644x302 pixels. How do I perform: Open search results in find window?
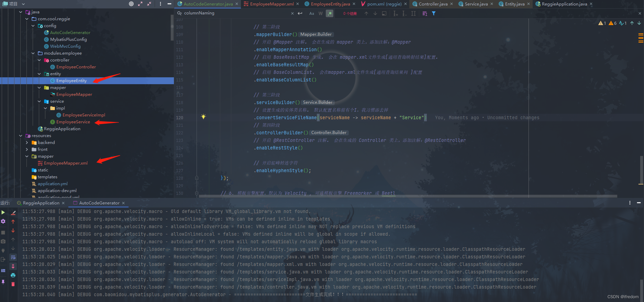[384, 13]
